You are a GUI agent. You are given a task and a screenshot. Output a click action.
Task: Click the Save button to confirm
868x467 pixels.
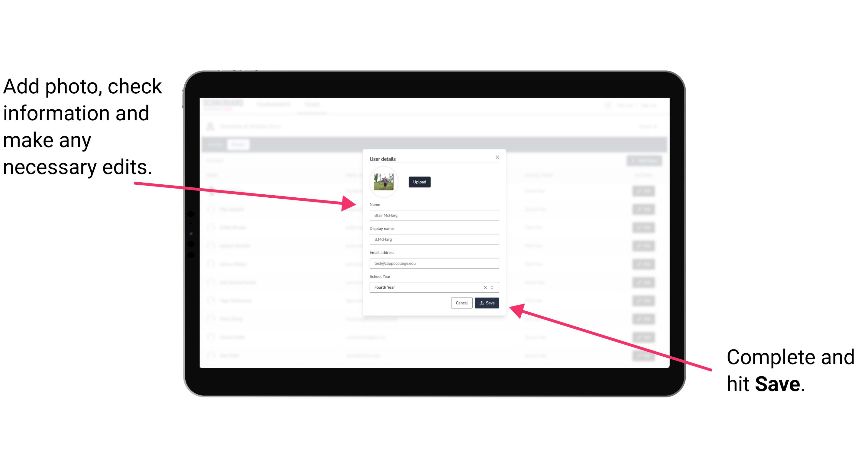coord(487,302)
